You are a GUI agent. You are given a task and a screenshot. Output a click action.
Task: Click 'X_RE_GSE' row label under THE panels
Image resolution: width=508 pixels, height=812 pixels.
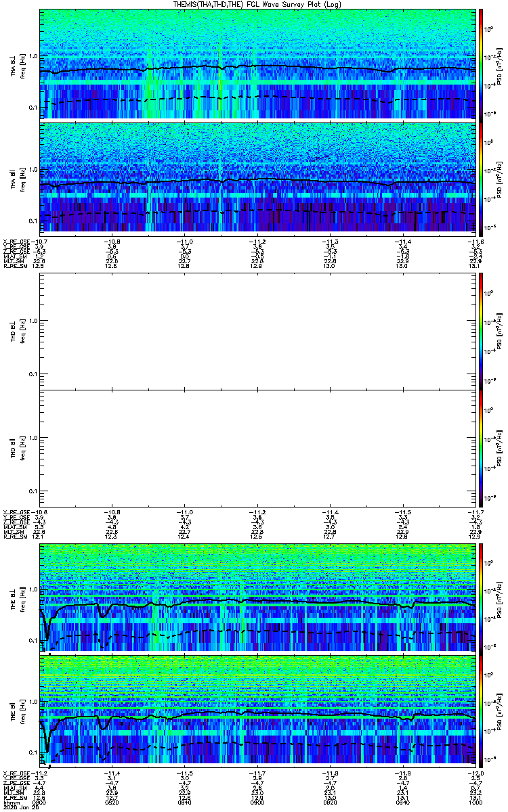point(16,773)
